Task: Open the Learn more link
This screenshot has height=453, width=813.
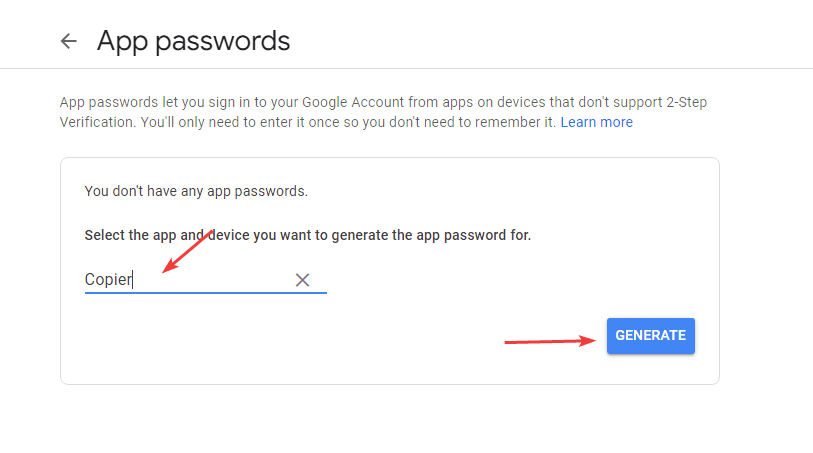Action: (596, 122)
